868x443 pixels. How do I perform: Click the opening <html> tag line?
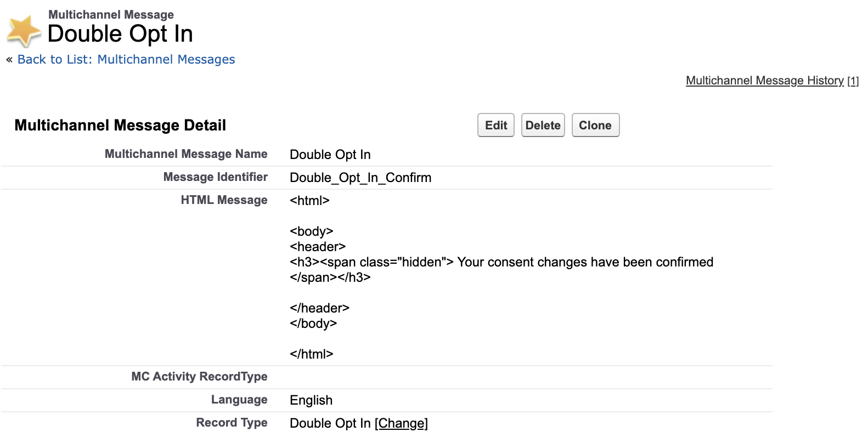(309, 201)
